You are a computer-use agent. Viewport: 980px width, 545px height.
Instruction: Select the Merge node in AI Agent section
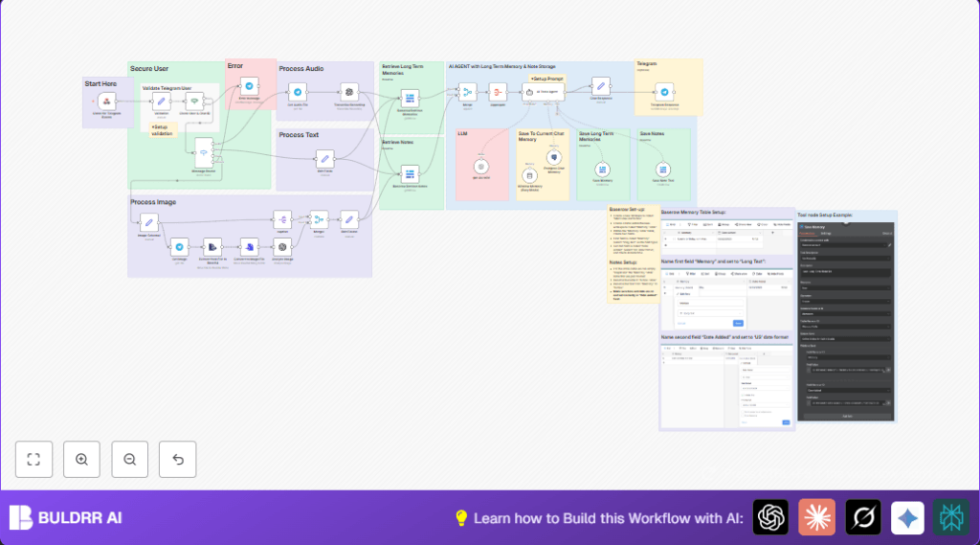(x=467, y=92)
